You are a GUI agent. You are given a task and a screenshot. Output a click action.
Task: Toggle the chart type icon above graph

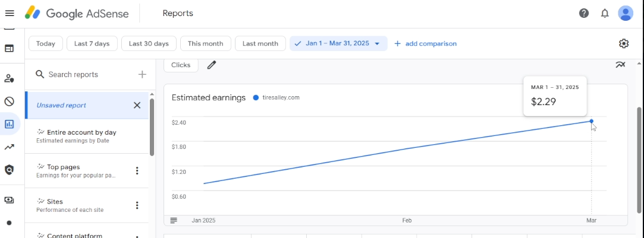coord(620,64)
